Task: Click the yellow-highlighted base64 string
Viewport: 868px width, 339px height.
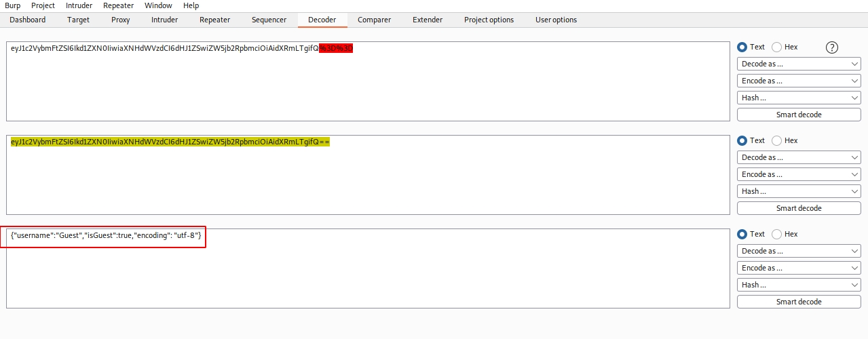Action: pyautogui.click(x=170, y=142)
